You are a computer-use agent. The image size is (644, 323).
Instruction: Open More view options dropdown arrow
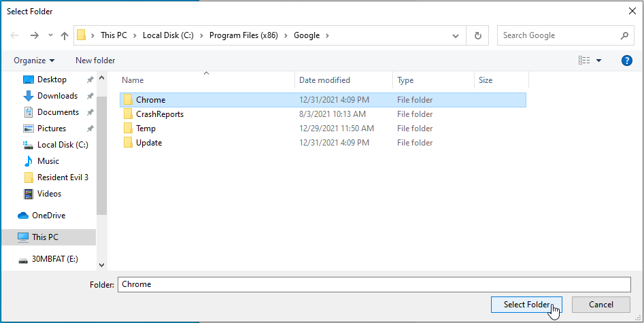tap(599, 61)
